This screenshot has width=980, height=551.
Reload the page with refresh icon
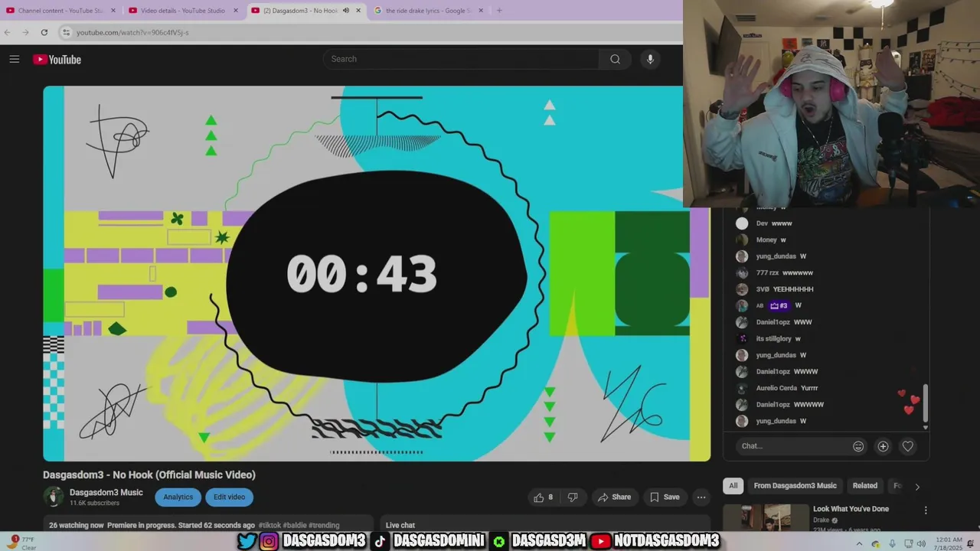44,32
